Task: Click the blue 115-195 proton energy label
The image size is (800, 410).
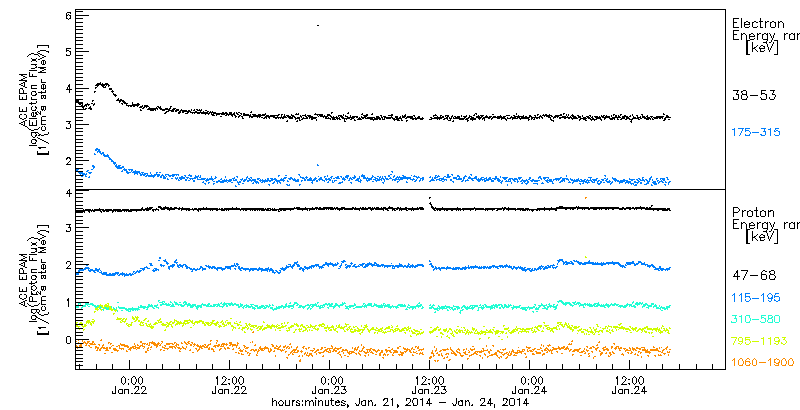Action: tap(756, 298)
